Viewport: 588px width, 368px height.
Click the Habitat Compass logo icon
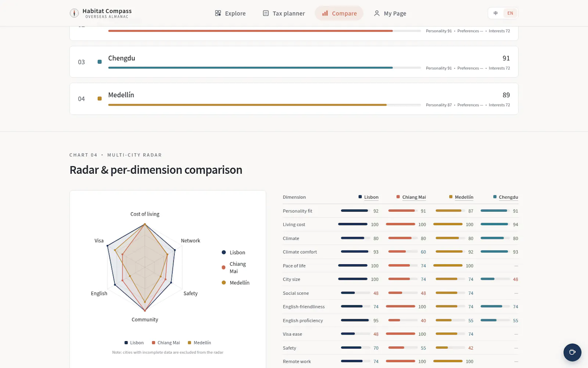pos(74,13)
